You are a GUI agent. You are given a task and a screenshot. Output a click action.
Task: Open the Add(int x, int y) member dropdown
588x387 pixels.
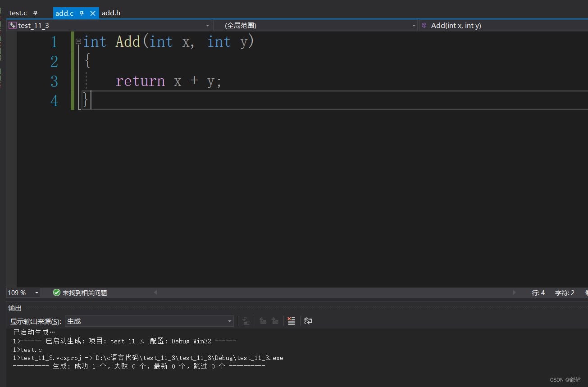[x=504, y=26]
